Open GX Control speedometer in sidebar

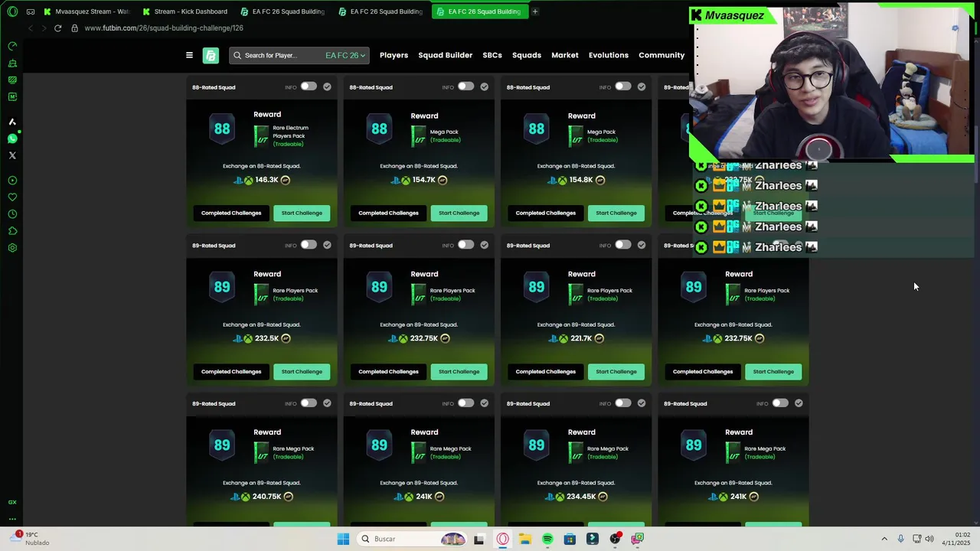pyautogui.click(x=12, y=46)
